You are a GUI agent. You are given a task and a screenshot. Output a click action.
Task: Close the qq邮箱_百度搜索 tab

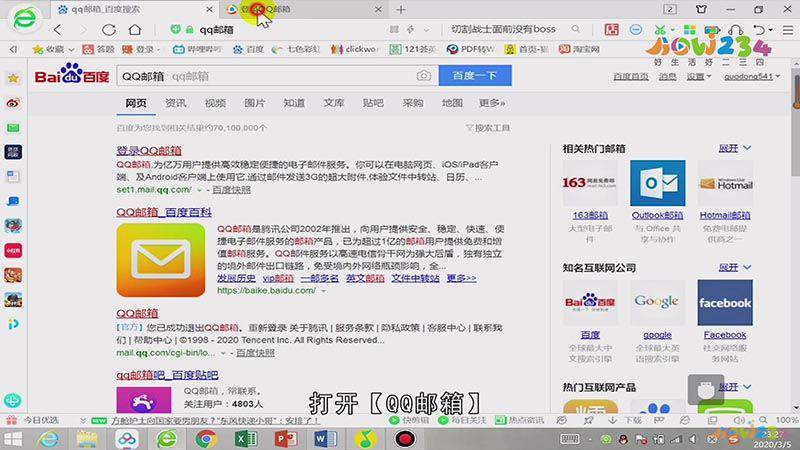tap(209, 9)
